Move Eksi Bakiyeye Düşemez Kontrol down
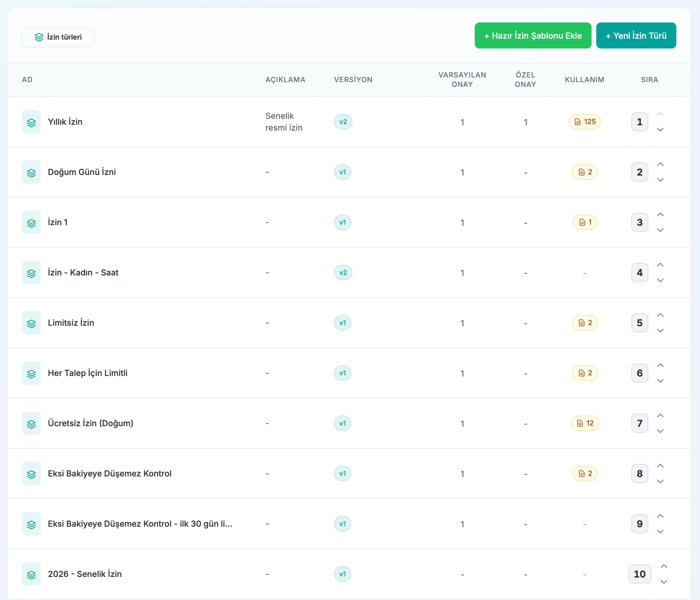Viewport: 700px width, 600px height. pos(660,481)
